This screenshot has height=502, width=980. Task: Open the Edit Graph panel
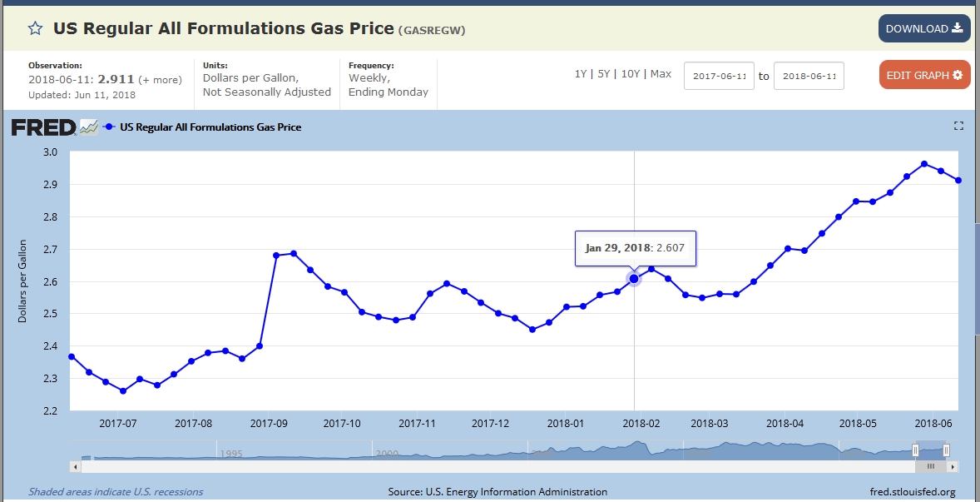(923, 75)
